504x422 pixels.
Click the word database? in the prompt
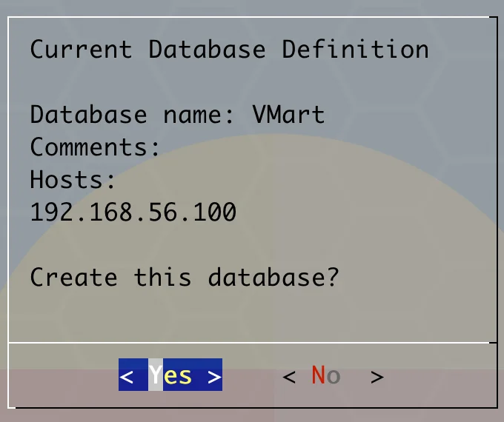click(273, 278)
